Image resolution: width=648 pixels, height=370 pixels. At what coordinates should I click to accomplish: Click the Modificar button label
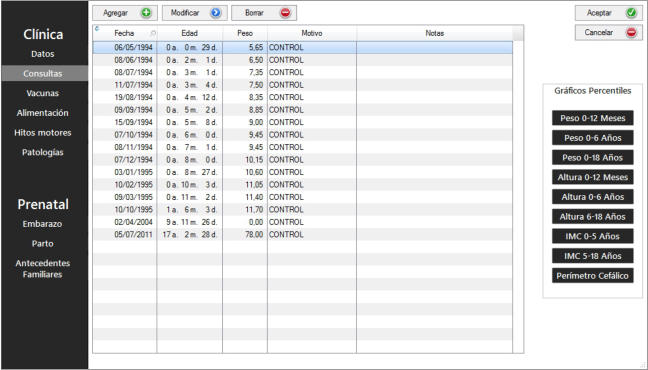coord(185,13)
